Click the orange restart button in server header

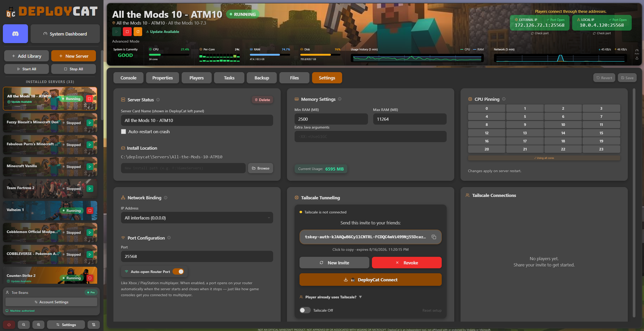(x=138, y=32)
